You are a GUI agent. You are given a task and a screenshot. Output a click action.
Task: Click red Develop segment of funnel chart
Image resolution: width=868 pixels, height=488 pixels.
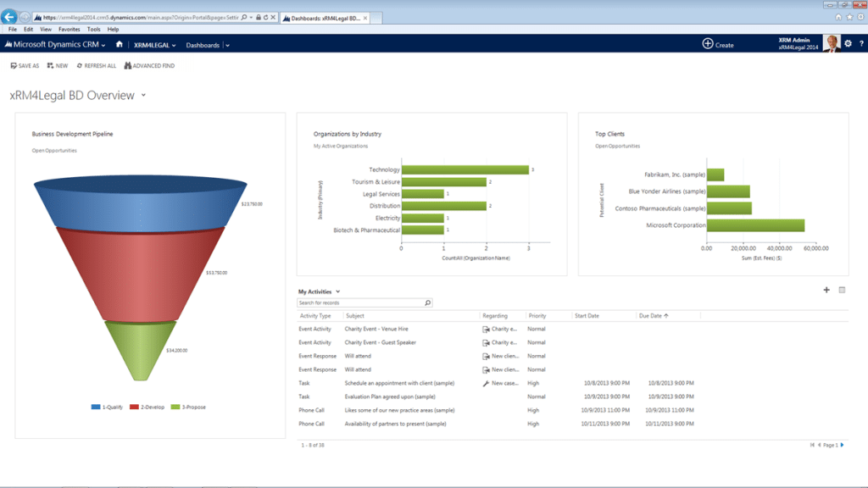pos(141,275)
